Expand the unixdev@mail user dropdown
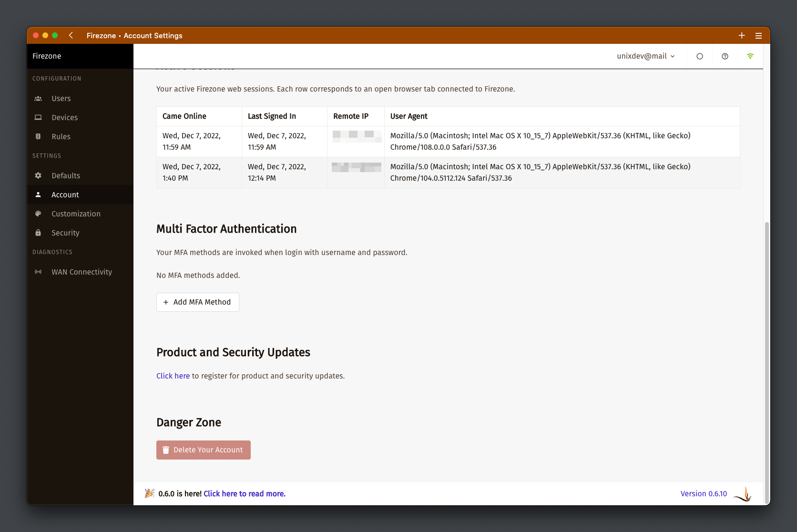This screenshot has width=797, height=532. pos(646,56)
